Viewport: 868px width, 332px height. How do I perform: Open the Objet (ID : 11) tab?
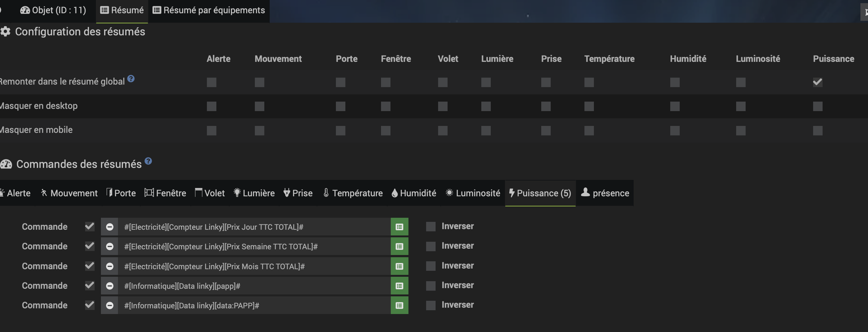click(x=53, y=10)
